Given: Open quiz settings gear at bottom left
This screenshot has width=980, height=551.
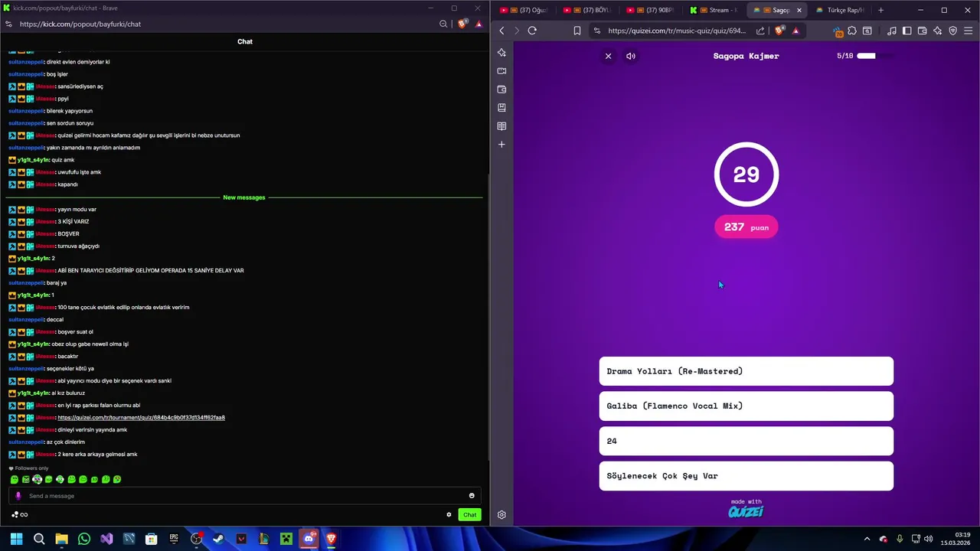Looking at the screenshot, I should coord(501,515).
